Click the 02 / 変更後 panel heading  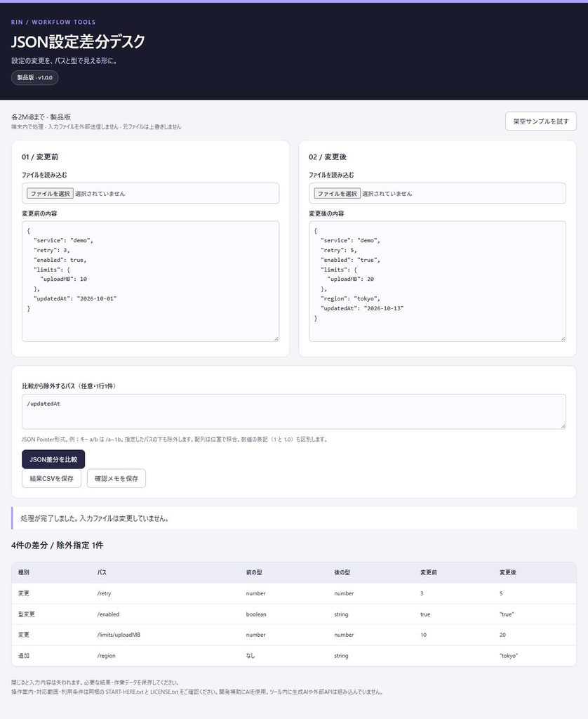(x=328, y=157)
